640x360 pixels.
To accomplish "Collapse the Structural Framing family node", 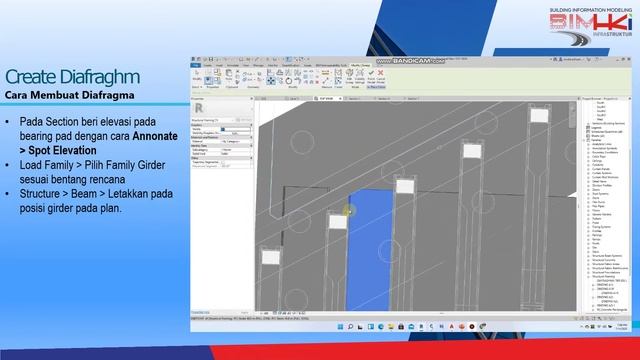I will [x=589, y=277].
